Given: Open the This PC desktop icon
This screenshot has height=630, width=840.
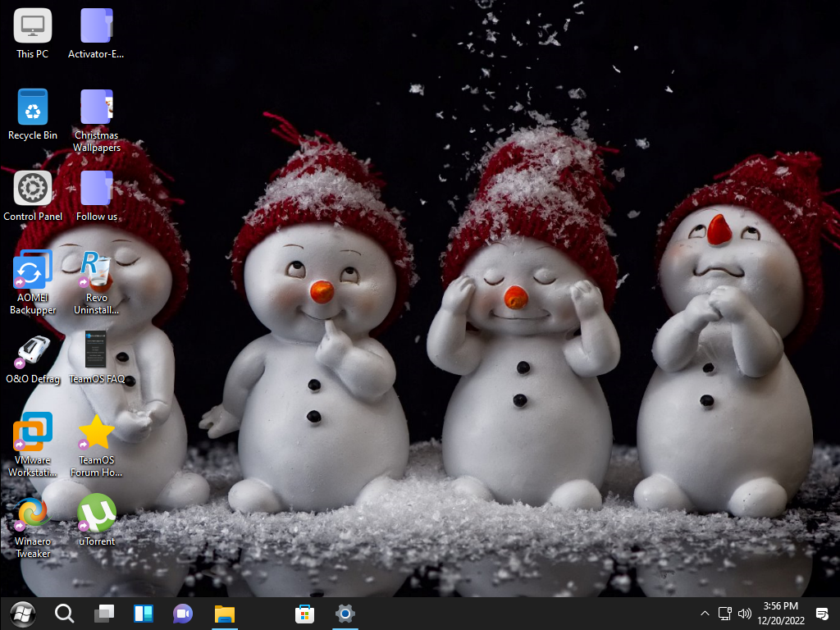Looking at the screenshot, I should coord(33,26).
